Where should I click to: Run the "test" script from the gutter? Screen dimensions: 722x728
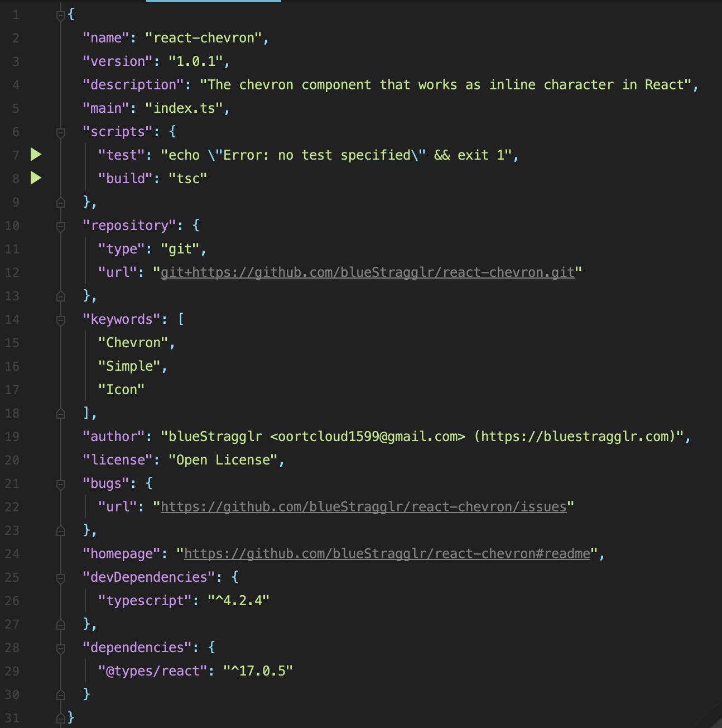pos(36,155)
